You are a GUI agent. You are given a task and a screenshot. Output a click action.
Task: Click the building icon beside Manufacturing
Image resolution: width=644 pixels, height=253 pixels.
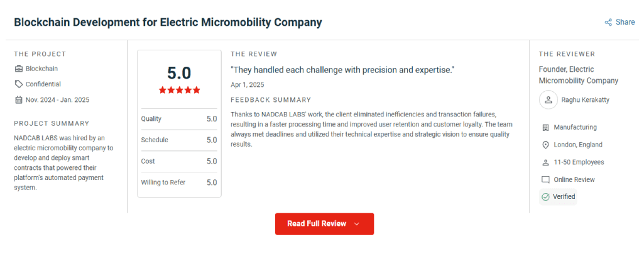(545, 128)
